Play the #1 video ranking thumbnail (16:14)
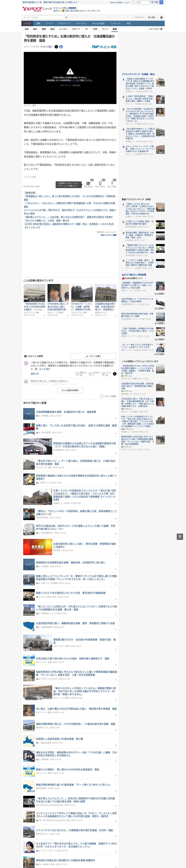 coord(160,207)
